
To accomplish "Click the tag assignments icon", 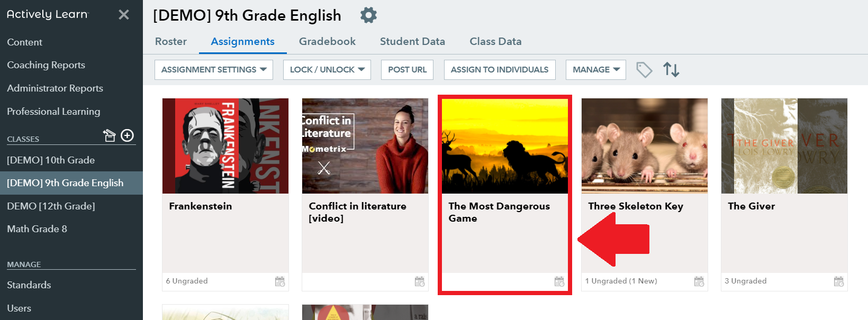I will (644, 70).
